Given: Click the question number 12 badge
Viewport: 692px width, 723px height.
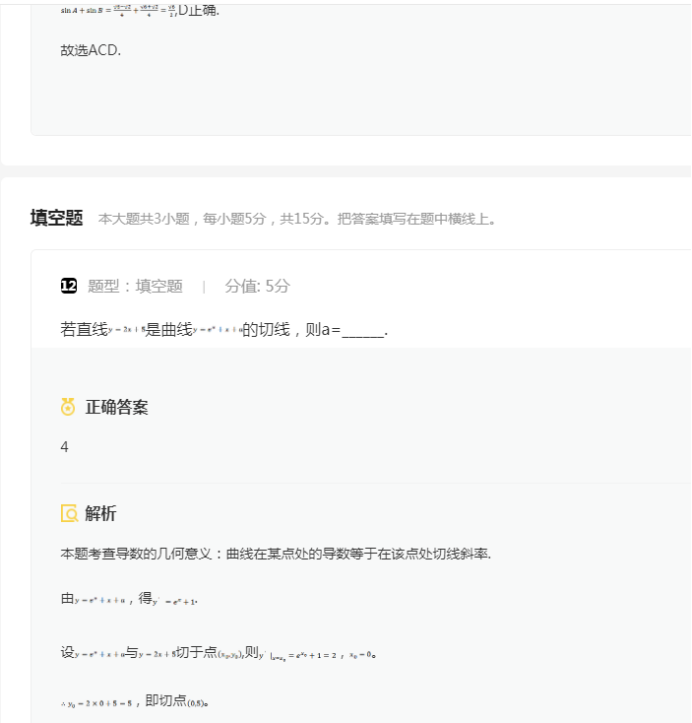Looking at the screenshot, I should (68, 287).
